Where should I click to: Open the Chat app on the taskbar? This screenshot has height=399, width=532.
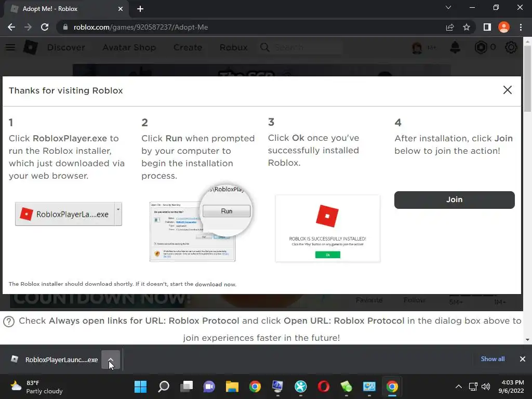pyautogui.click(x=209, y=387)
